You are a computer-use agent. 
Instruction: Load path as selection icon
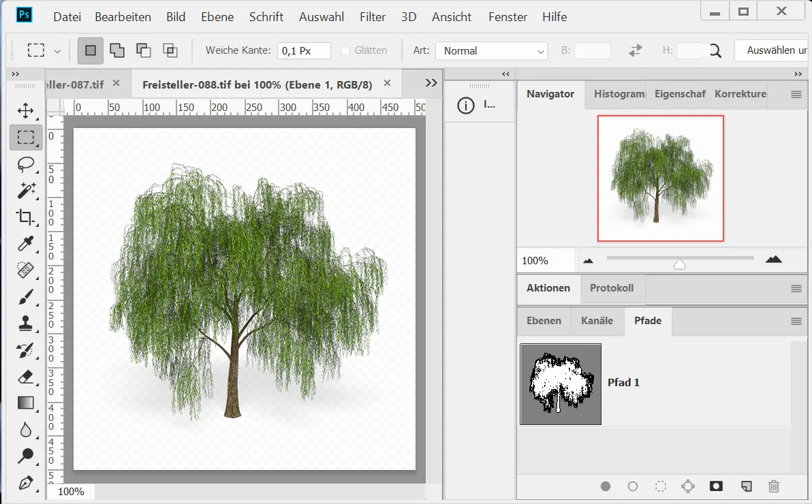coord(660,486)
